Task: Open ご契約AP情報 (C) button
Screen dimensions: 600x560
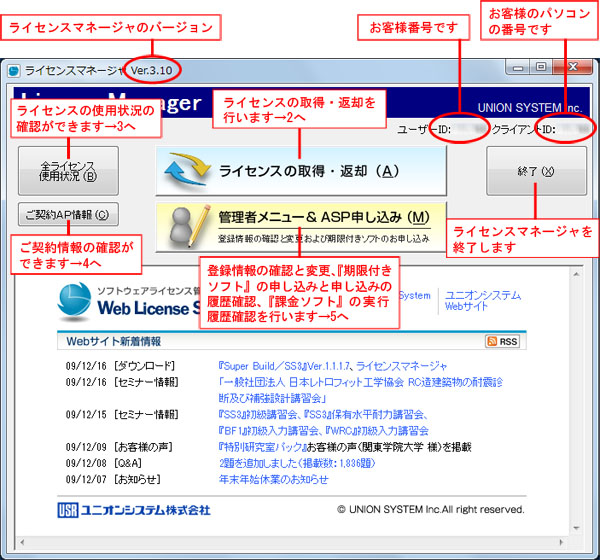Action: pyautogui.click(x=68, y=214)
